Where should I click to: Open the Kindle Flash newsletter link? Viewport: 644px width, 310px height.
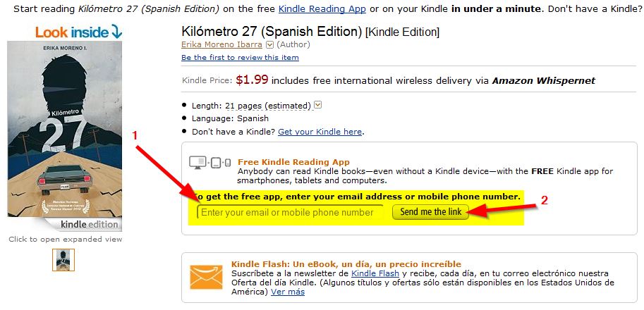tap(375, 273)
